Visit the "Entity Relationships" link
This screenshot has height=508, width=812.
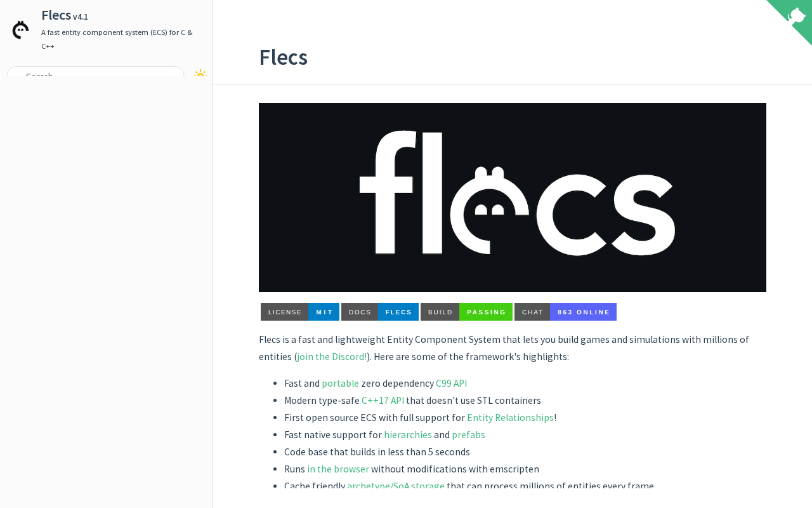[x=510, y=417]
